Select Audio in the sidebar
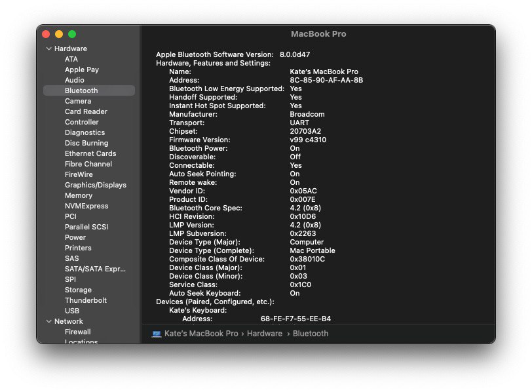Screen dimensions: 532x392 [74, 80]
